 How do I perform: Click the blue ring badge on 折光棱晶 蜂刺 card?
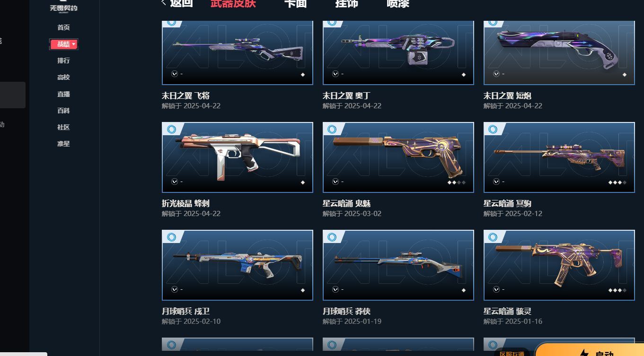pos(171,129)
